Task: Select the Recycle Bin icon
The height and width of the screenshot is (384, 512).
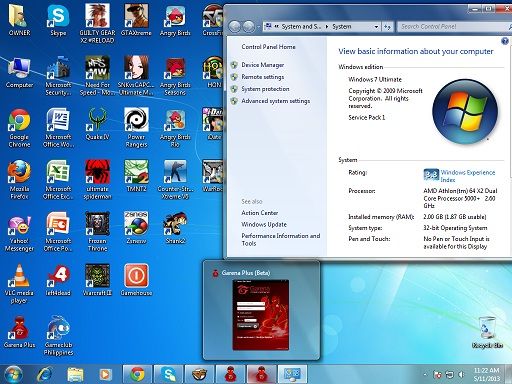Action: [x=487, y=333]
